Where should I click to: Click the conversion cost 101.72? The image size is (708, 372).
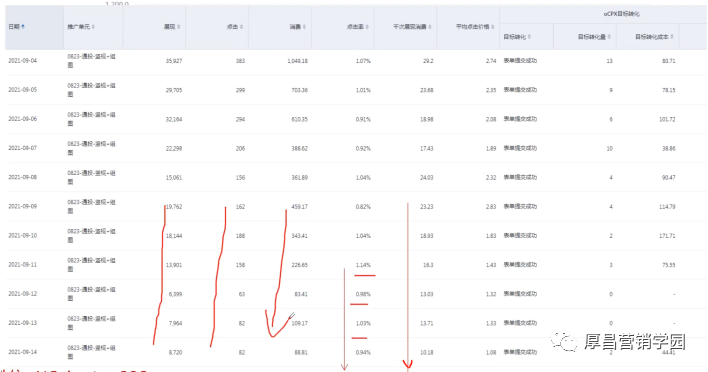[667, 119]
